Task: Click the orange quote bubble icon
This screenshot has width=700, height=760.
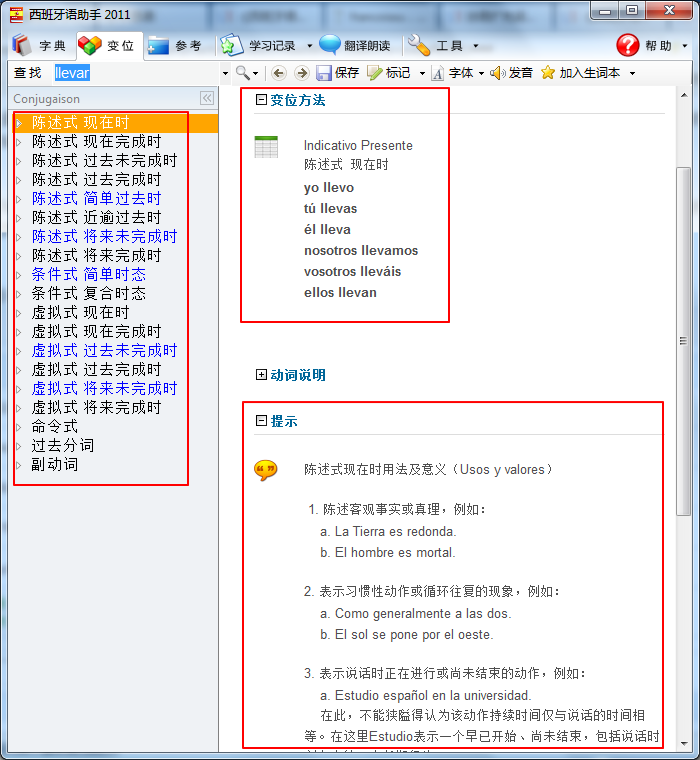Action: pos(266,470)
